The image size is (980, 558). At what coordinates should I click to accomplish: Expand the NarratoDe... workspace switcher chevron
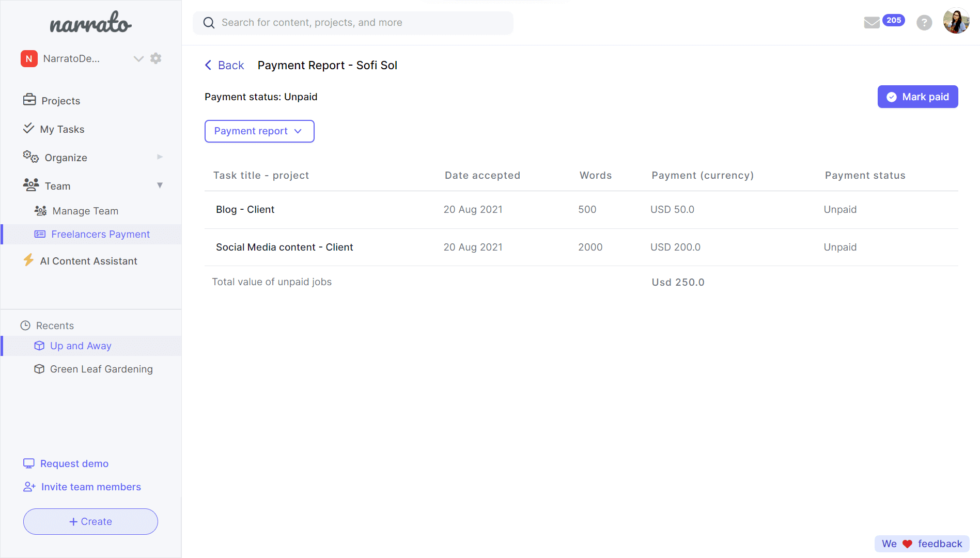(138, 58)
